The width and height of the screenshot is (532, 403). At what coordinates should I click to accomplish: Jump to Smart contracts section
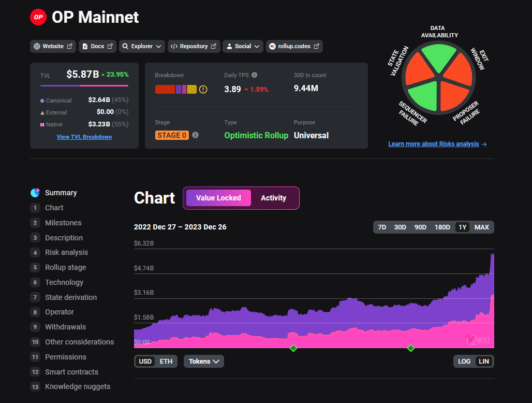(71, 372)
